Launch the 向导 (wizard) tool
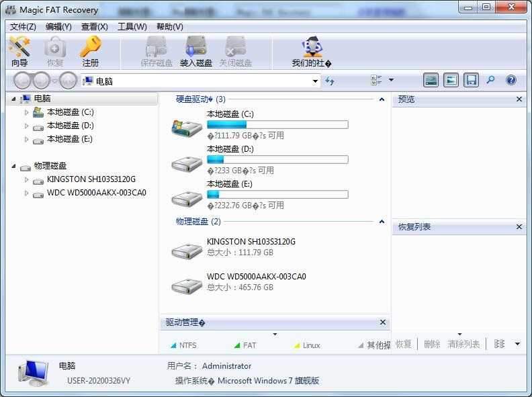The width and height of the screenshot is (532, 397). pyautogui.click(x=19, y=52)
